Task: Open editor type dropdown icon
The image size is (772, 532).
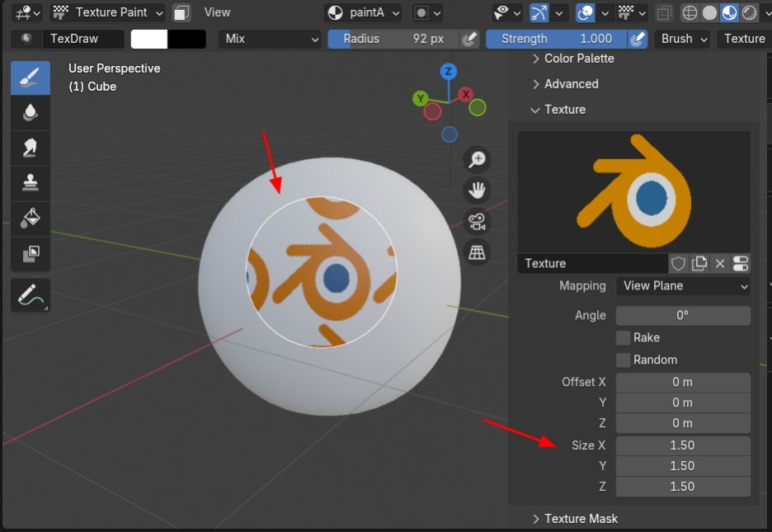Action: [x=27, y=12]
